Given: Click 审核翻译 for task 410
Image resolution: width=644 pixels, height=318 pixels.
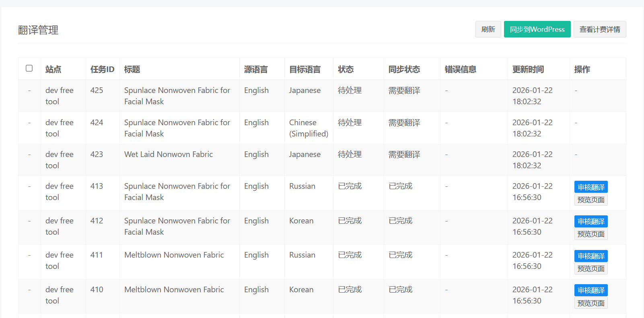Looking at the screenshot, I should [591, 290].
